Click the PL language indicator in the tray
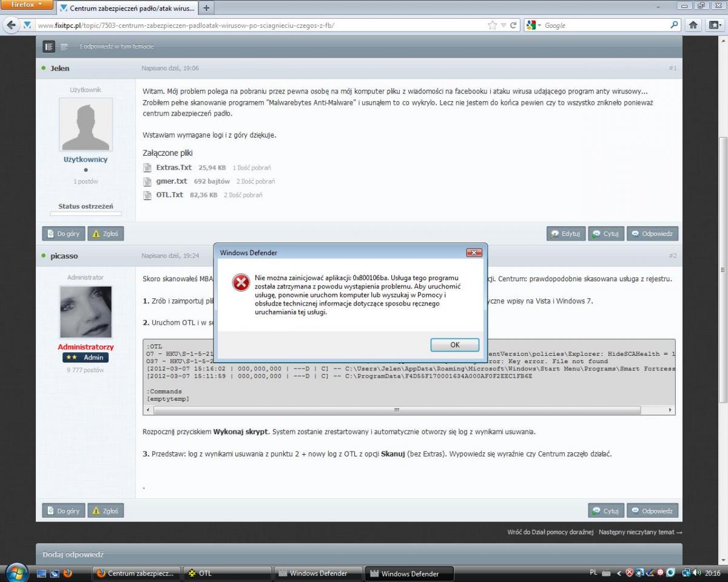Image resolution: width=728 pixels, height=582 pixels. (593, 573)
